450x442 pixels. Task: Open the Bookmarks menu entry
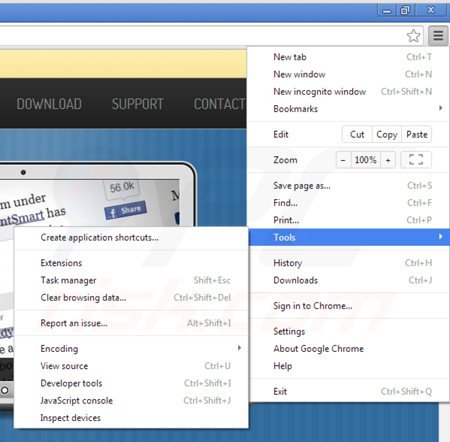pos(349,109)
